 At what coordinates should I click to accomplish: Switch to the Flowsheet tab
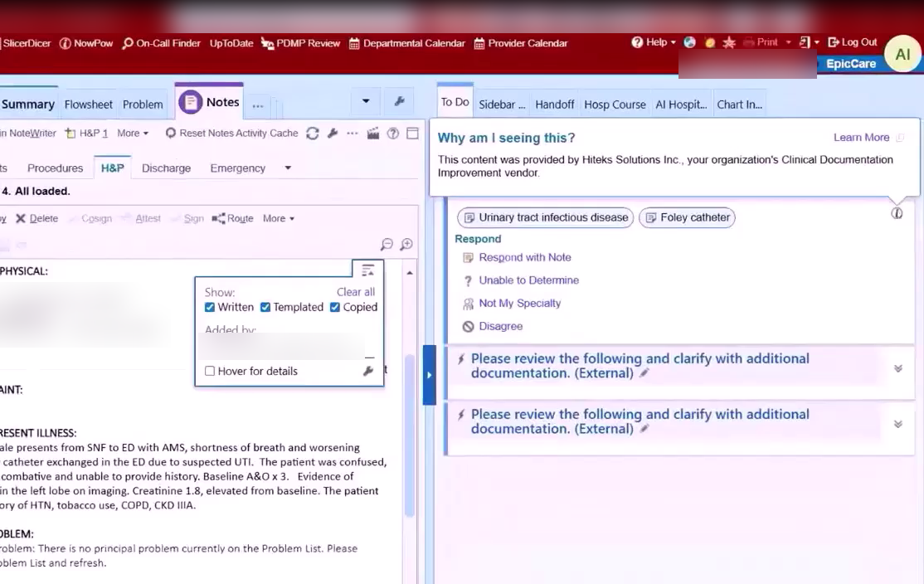89,105
